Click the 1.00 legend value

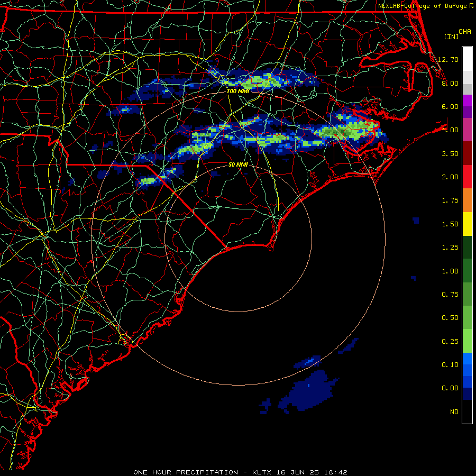pos(450,271)
